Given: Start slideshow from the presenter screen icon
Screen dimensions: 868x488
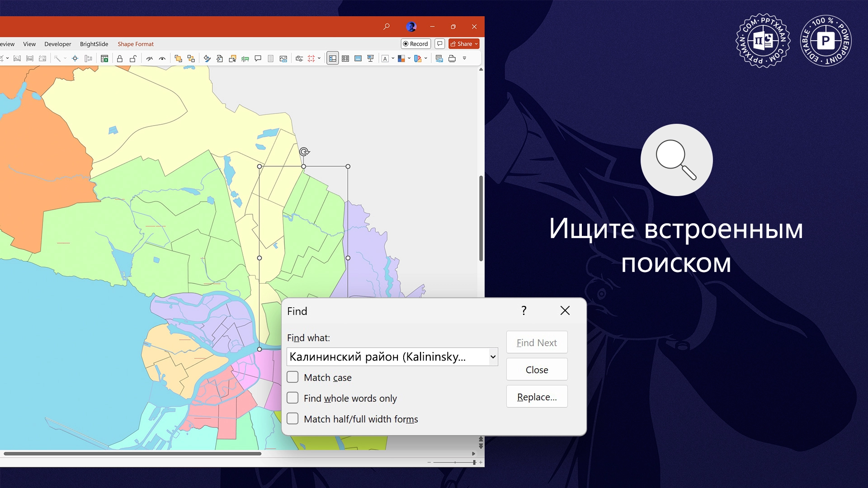Looking at the screenshot, I should [x=371, y=58].
